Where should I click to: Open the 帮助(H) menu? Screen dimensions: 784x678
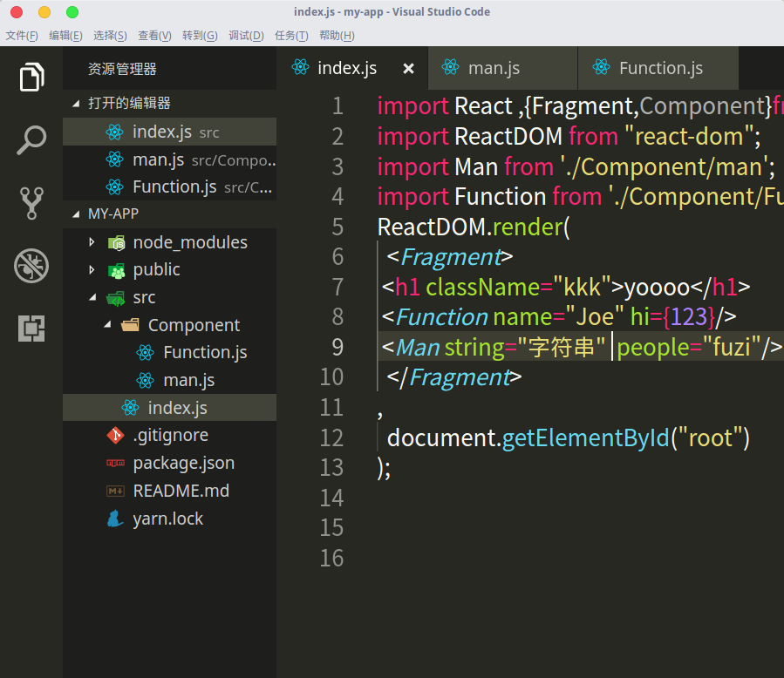tap(337, 36)
